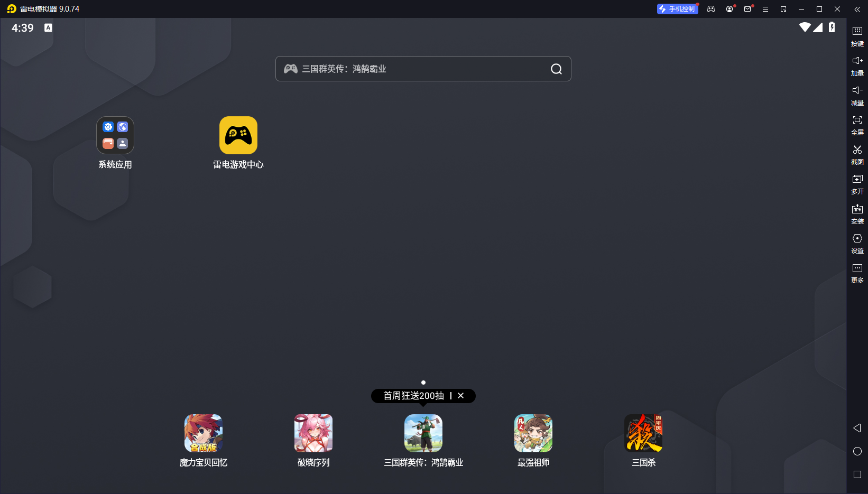Show 更多 sidebar tools
This screenshot has width=868, height=494.
(x=857, y=273)
